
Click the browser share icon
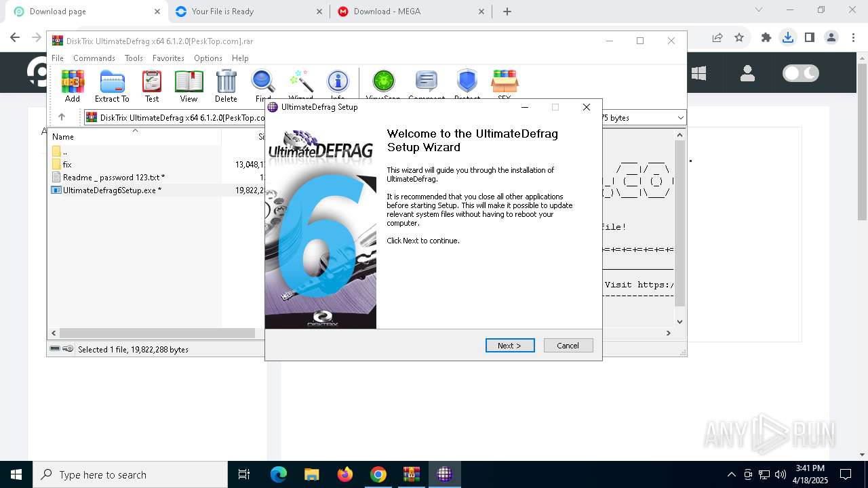[717, 38]
